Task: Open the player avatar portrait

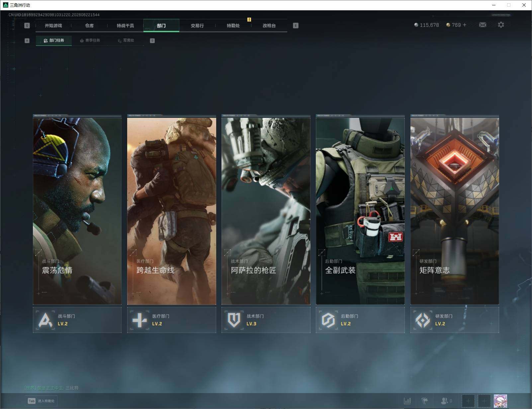Action: (x=500, y=401)
